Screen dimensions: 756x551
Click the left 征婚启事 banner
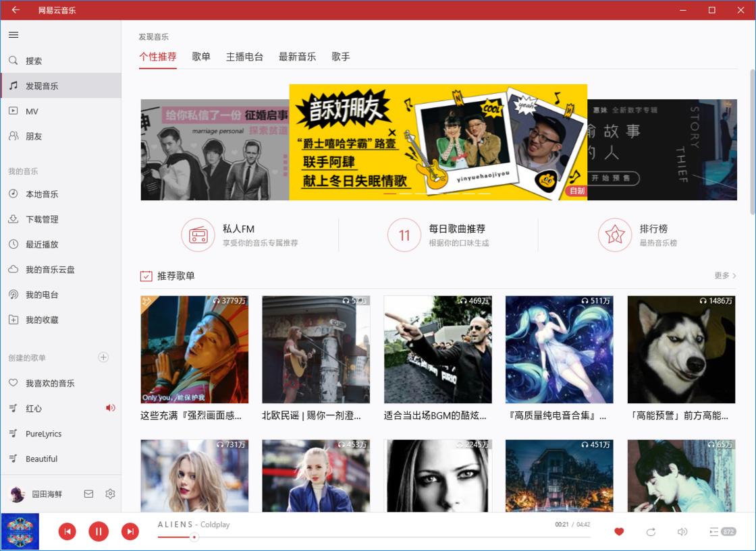pos(215,150)
